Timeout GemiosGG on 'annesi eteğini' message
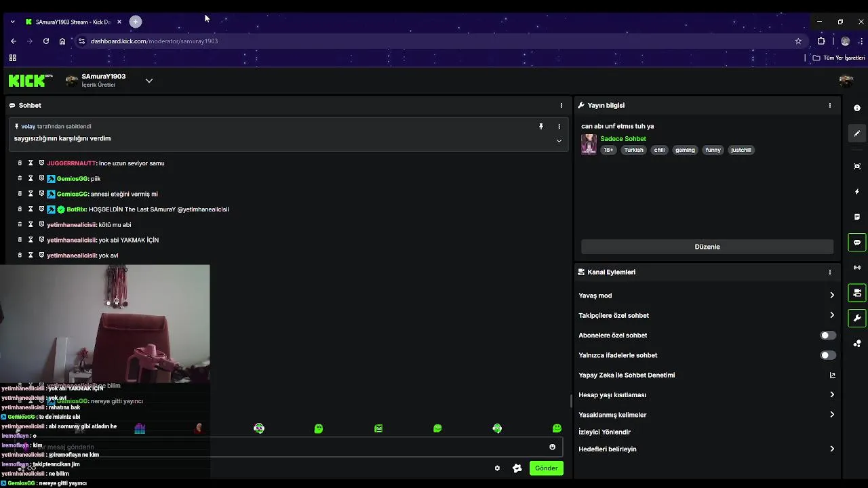The image size is (868, 488). click(31, 194)
